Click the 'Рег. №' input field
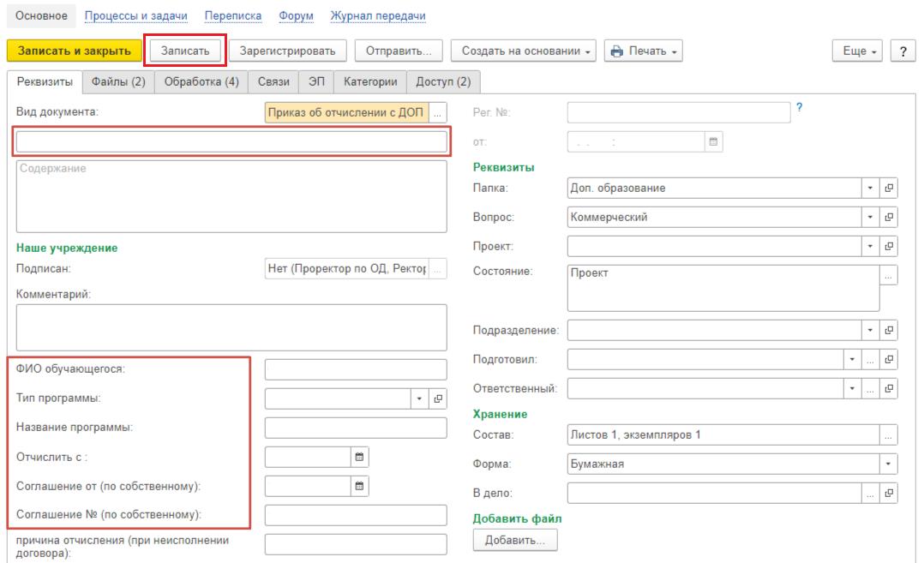The height and width of the screenshot is (563, 924). tap(679, 112)
